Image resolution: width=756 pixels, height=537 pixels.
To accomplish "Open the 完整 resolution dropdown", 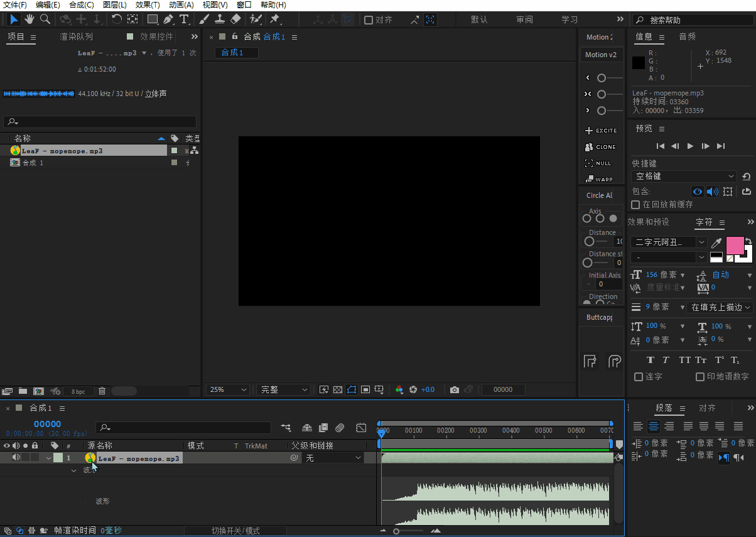I will 284,389.
